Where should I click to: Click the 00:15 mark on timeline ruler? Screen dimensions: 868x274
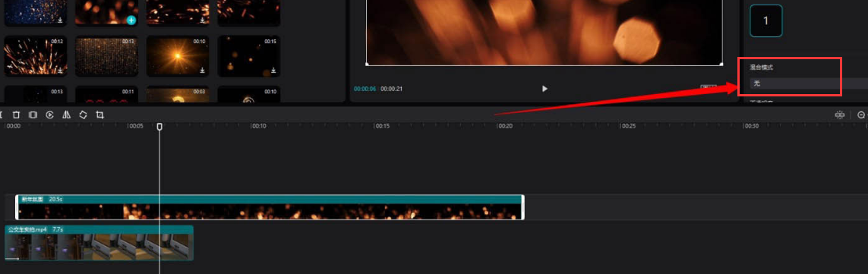(x=383, y=126)
